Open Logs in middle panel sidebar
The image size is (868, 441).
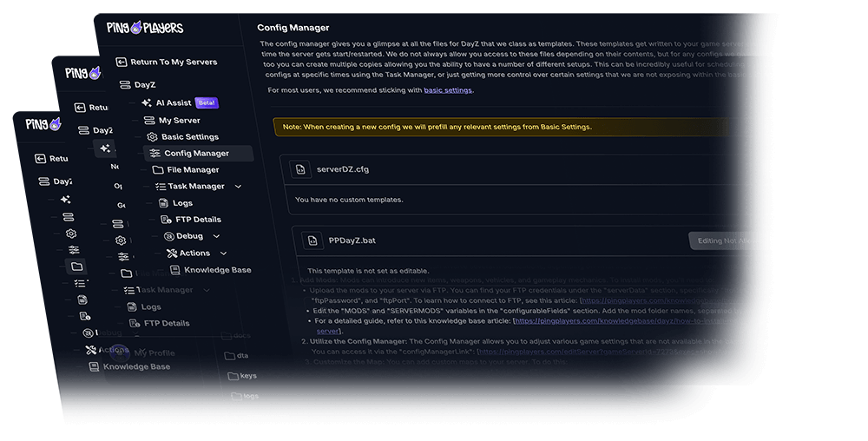click(151, 306)
